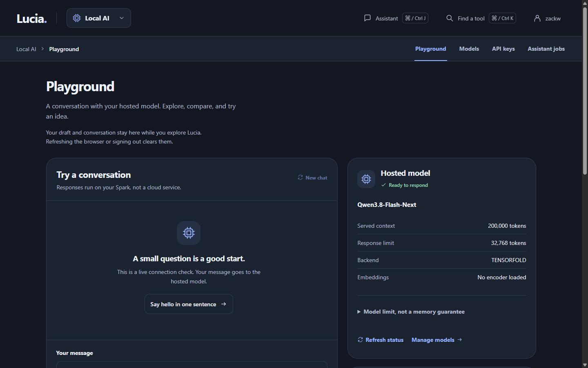The width and height of the screenshot is (588, 368).
Task: Click the New chat refresh icon
Action: (x=301, y=177)
